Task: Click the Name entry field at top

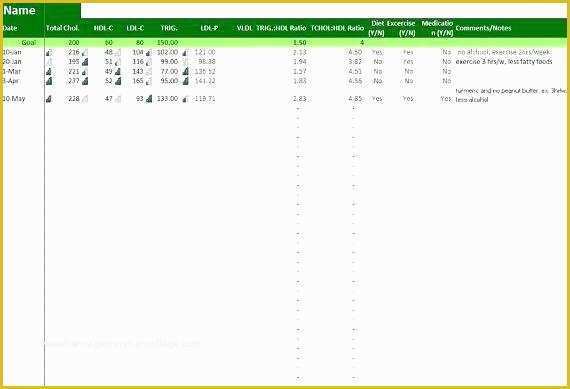Action: coord(324,11)
